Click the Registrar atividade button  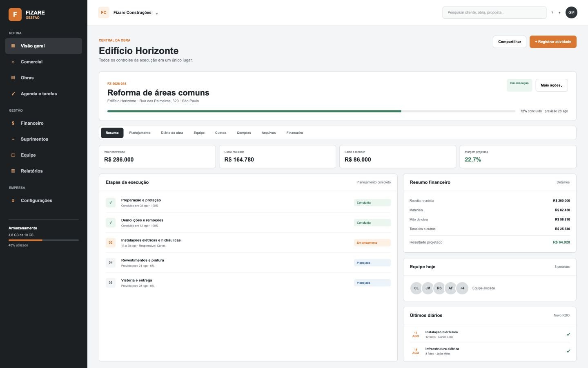click(x=553, y=42)
